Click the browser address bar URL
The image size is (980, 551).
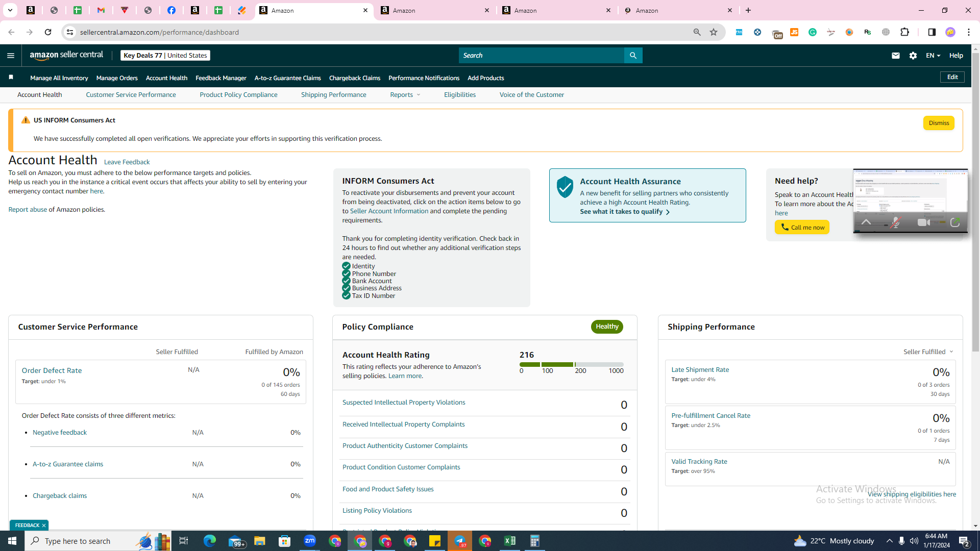point(159,32)
